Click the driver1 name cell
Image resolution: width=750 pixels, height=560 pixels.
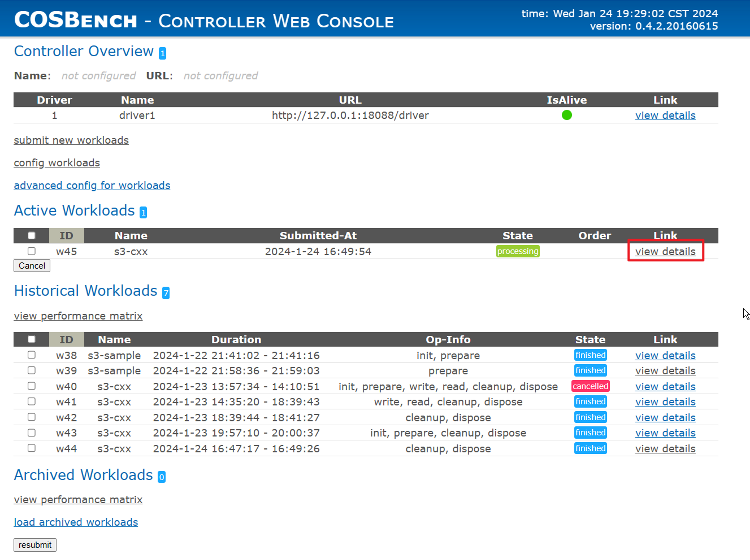coord(137,116)
